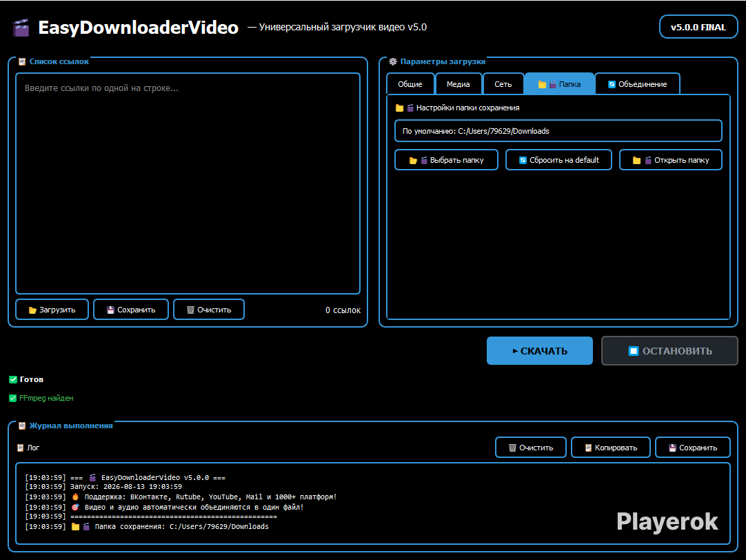Clear the links list with Очистить
This screenshot has width=746, height=560.
click(x=209, y=310)
